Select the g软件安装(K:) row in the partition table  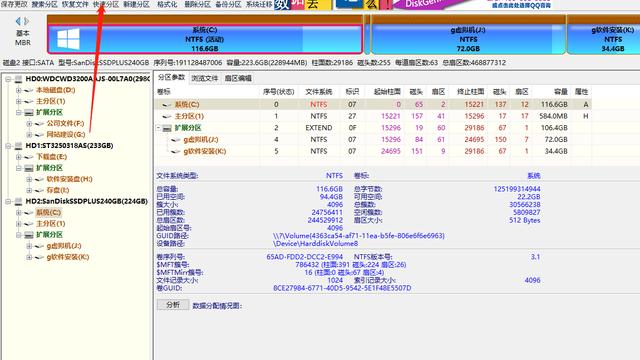pos(373,151)
